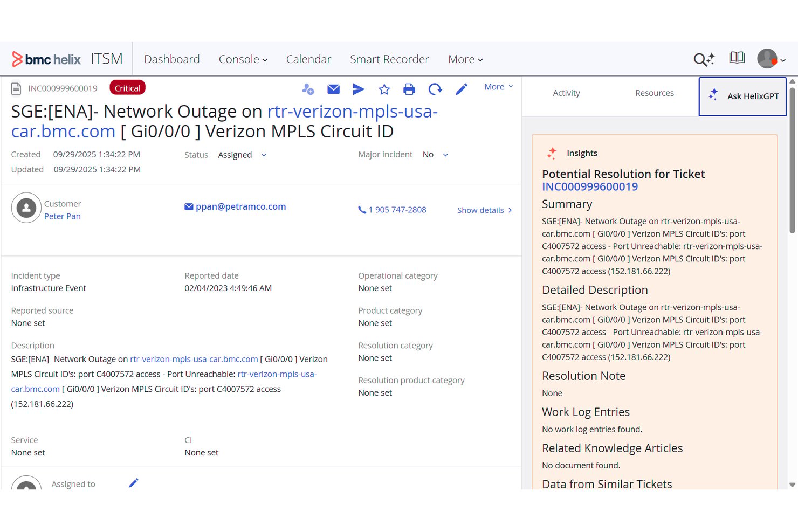The image size is (798, 532).
Task: Open INC000999600019 link in Insights panel
Action: [x=590, y=186]
